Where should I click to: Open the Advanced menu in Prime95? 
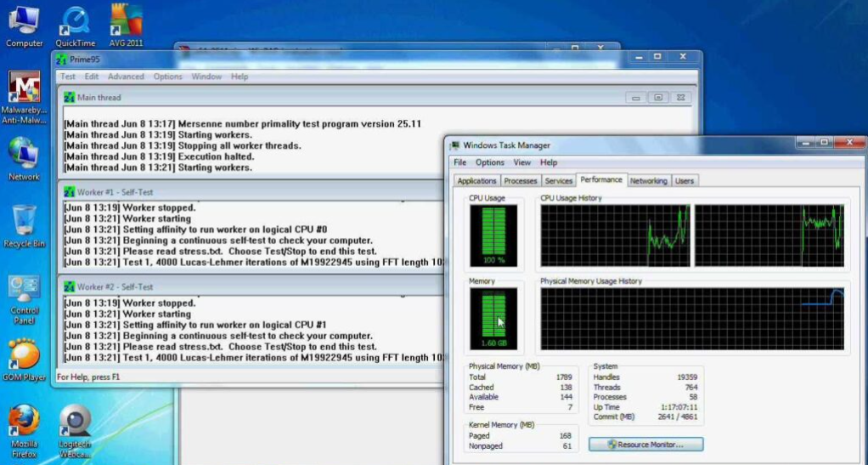(x=126, y=77)
